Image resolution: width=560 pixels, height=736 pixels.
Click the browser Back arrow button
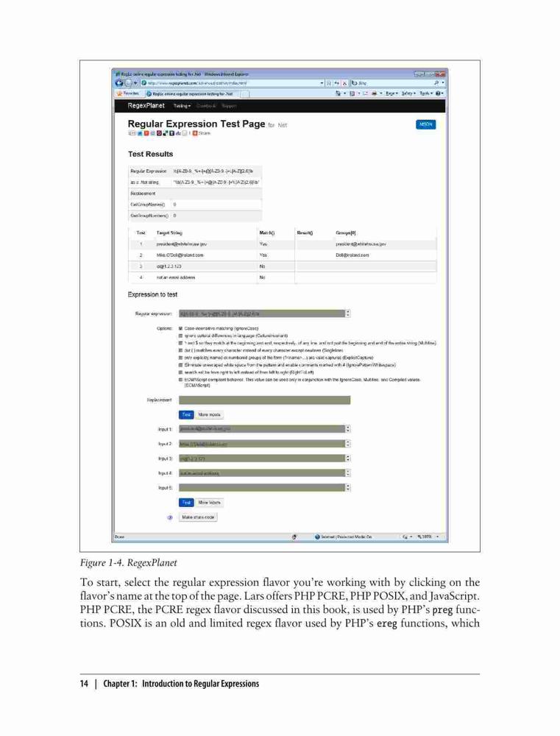(119, 83)
